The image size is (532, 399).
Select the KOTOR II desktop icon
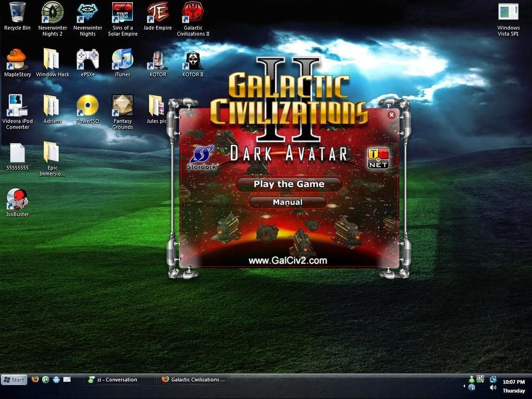tap(193, 63)
